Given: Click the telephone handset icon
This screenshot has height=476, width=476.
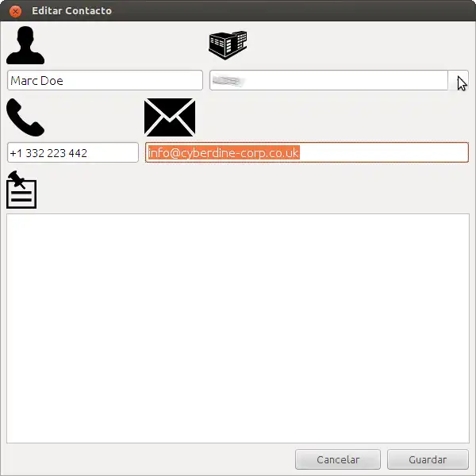Looking at the screenshot, I should coord(25,117).
